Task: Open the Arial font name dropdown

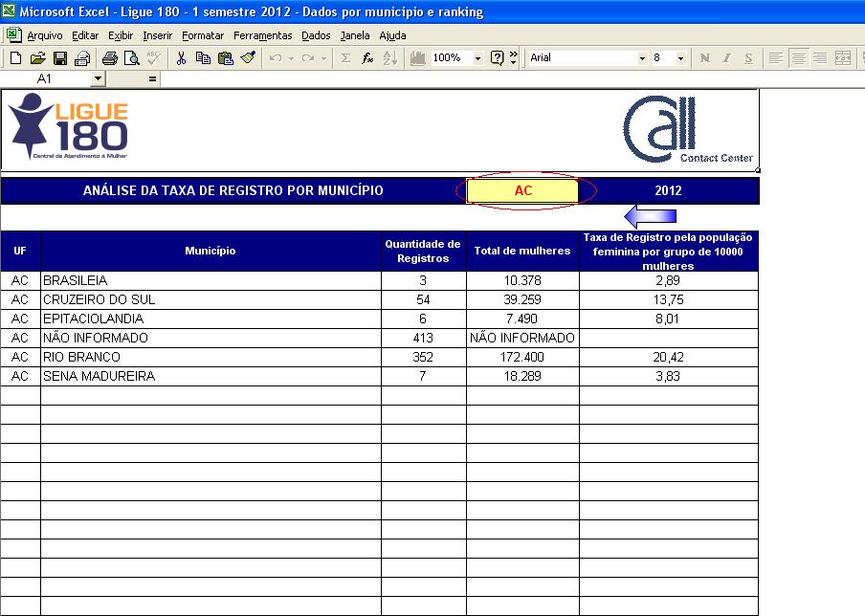Action: coord(642,58)
